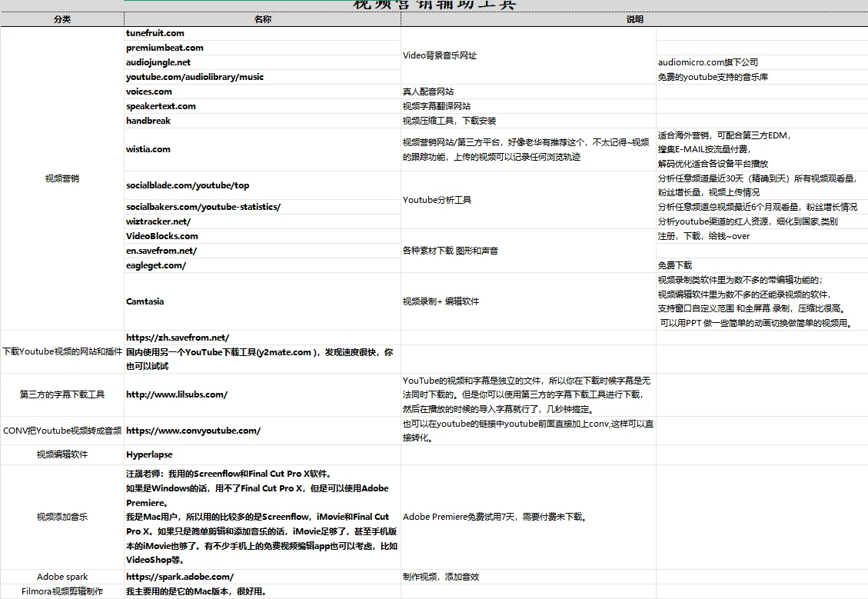Select the 真人配音网站 cell
Screen dimensions: 868x599
point(528,92)
